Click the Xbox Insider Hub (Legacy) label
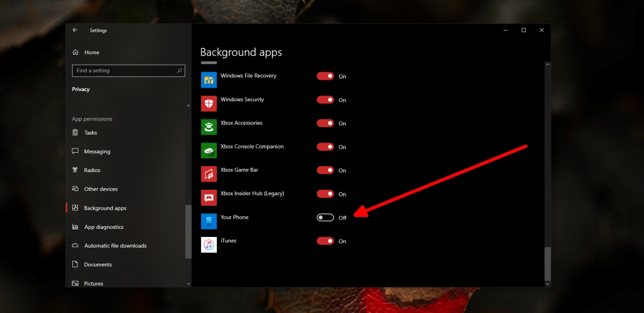This screenshot has height=313, width=644. click(x=252, y=193)
